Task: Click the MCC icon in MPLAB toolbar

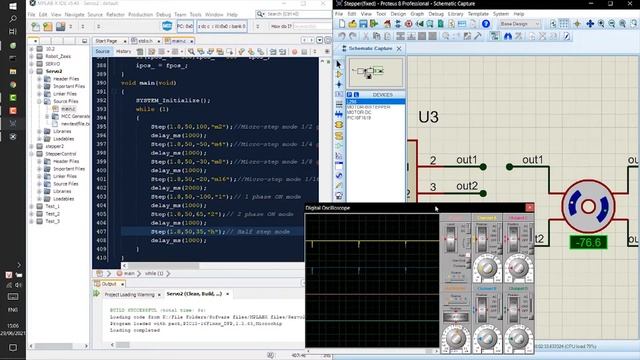Action: (x=167, y=26)
